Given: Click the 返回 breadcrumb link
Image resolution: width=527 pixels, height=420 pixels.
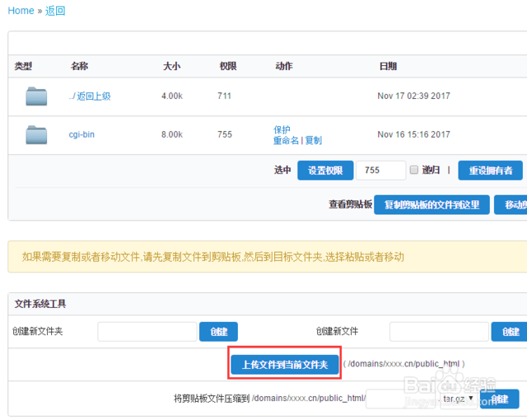Looking at the screenshot, I should (55, 11).
